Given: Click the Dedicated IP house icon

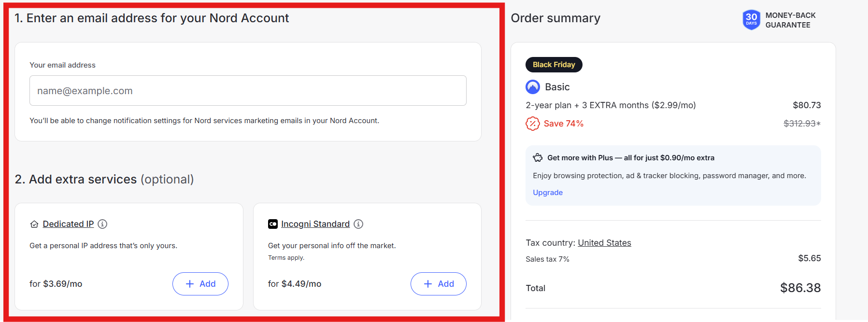Looking at the screenshot, I should 34,224.
